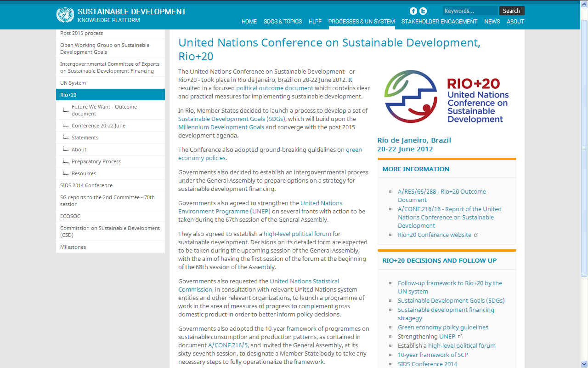Image resolution: width=588 pixels, height=368 pixels.
Task: Open Green economy policy guidelines link
Action: 443,327
